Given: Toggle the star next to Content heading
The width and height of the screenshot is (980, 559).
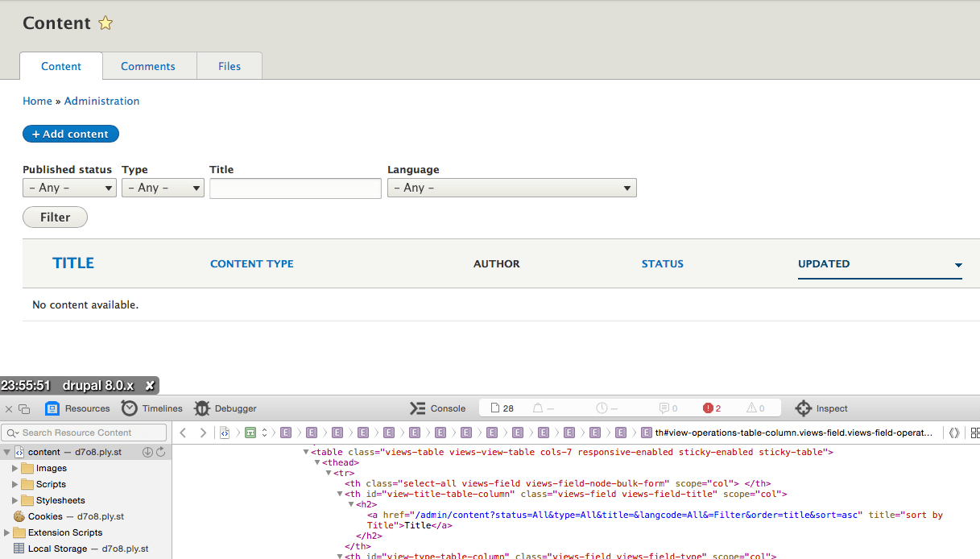Looking at the screenshot, I should (x=105, y=23).
